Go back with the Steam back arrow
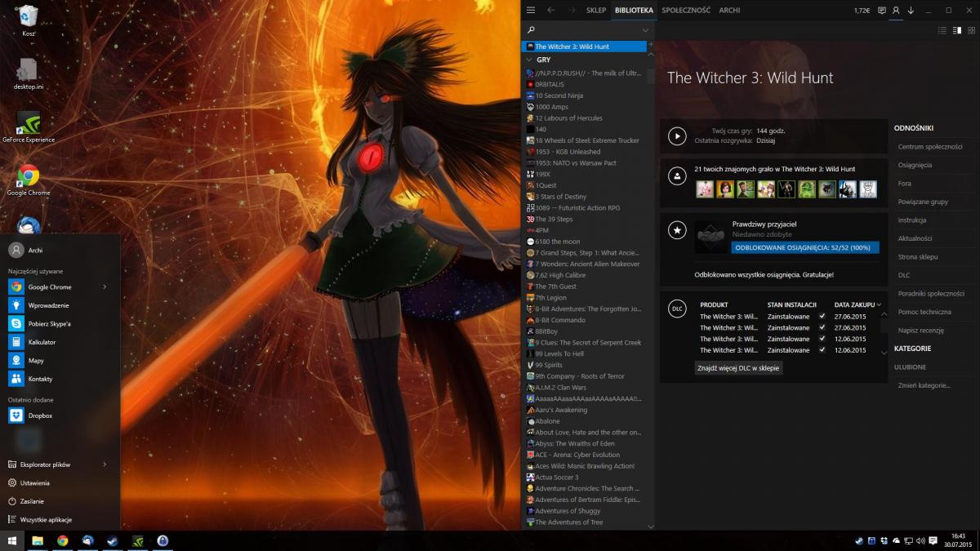The width and height of the screenshot is (980, 551). [551, 10]
